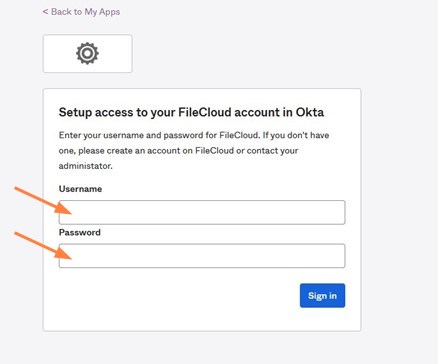Click the orange arrow pointing to Password field
The height and width of the screenshot is (364, 438).
[x=43, y=245]
